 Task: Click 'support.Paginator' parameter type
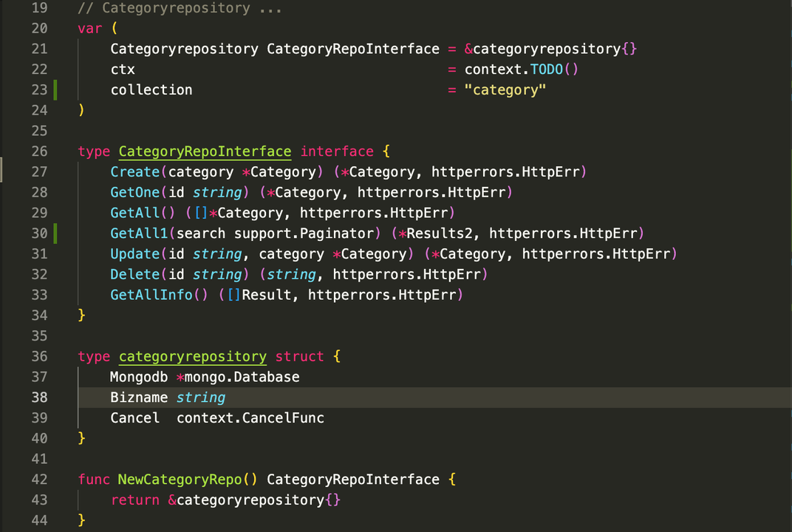[x=304, y=233]
